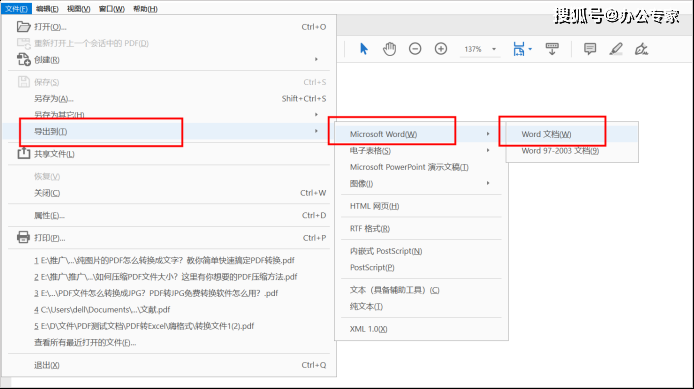
Task: Click the create PDF icon
Action: pos(23,59)
